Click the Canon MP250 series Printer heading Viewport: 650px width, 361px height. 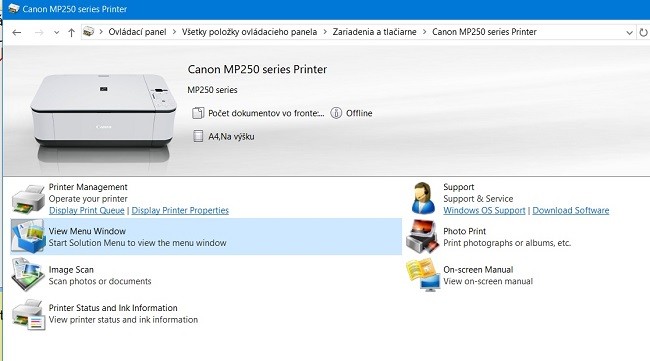tap(257, 69)
